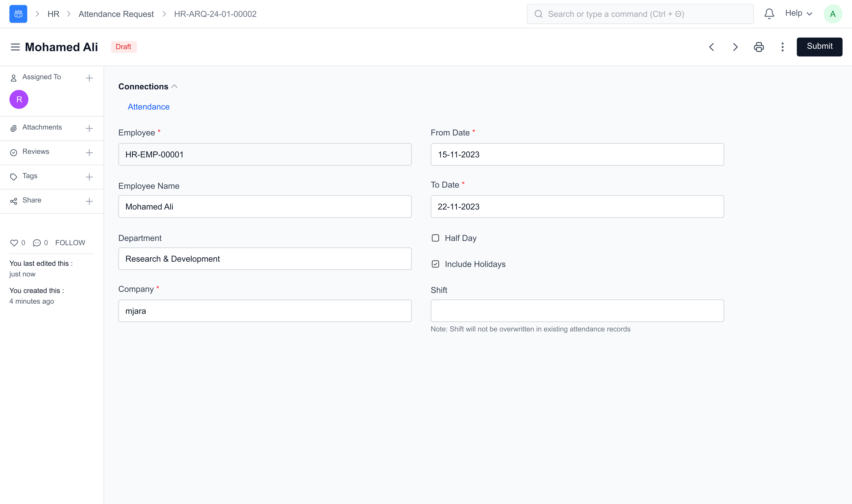
Task: Go to next document arrow
Action: [735, 47]
